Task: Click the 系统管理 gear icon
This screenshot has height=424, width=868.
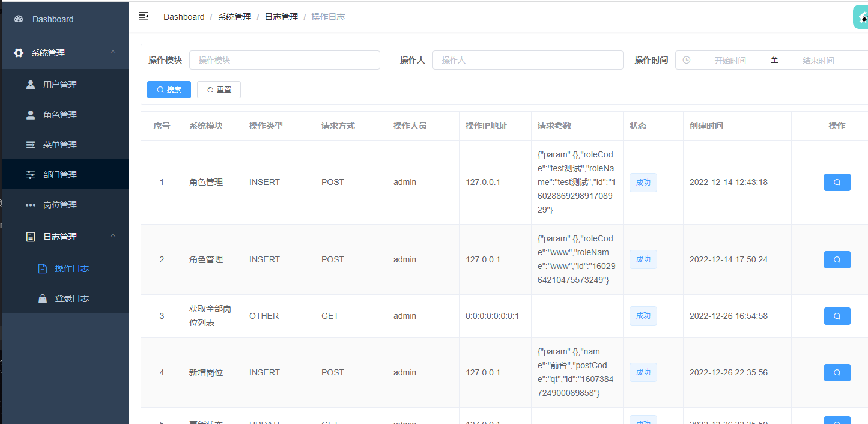Action: point(19,53)
